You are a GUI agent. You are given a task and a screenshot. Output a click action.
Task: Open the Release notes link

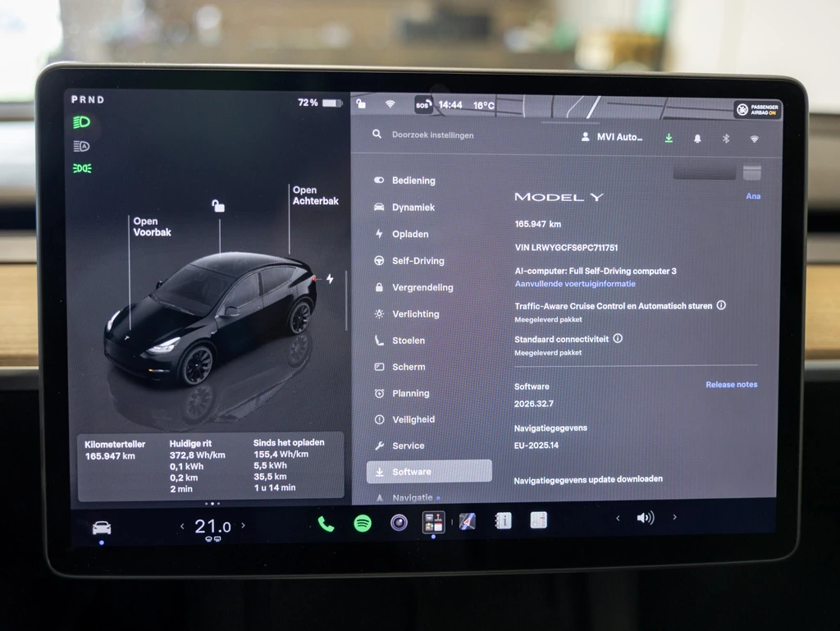(731, 385)
